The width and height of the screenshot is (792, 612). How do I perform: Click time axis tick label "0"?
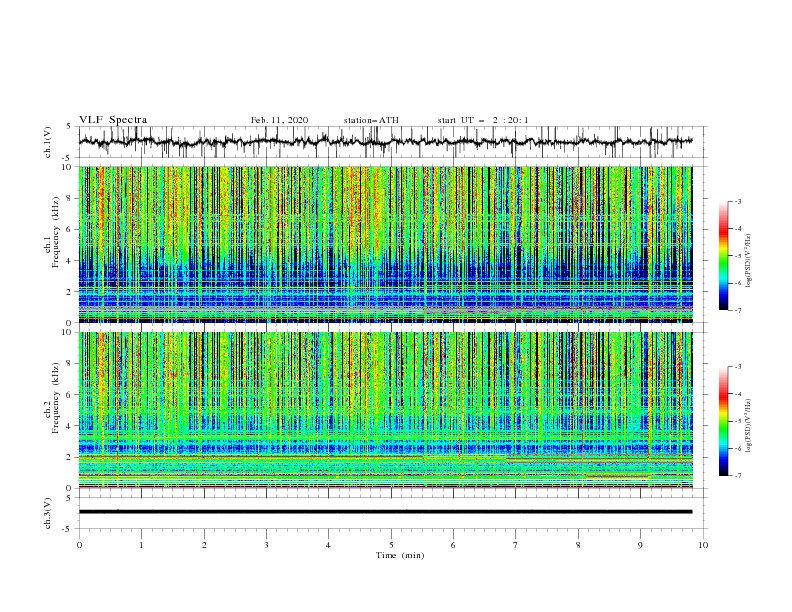tap(79, 545)
